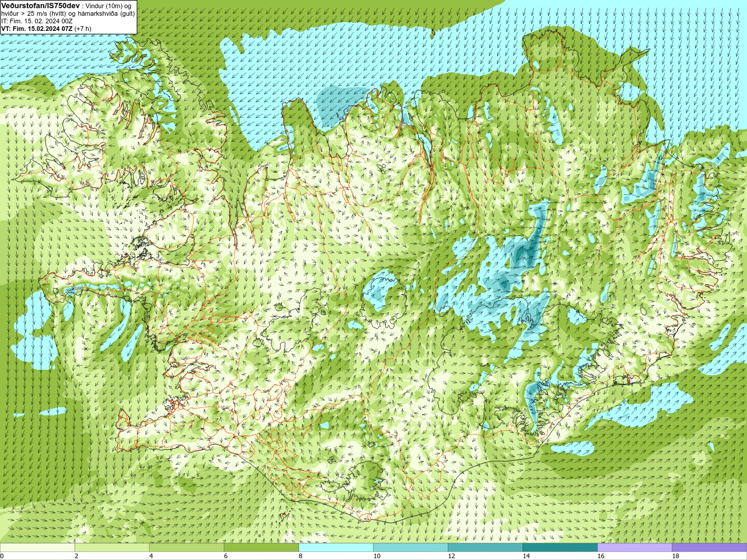Viewport: 747px width, 560px height.
Task: Click the 8–10 m/s light cyan legend swatch
Action: coord(336,548)
